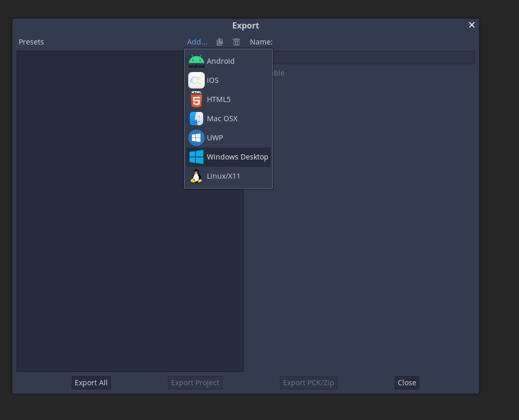Screen dimensions: 519x420
Task: Select HTML5 export platform entry
Action: click(228, 99)
